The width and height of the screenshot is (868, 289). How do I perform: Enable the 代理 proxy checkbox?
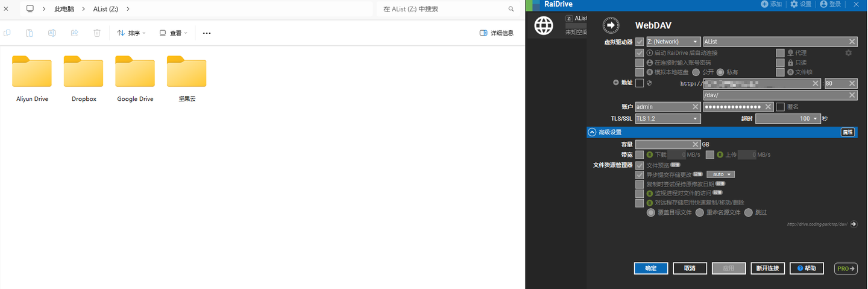(781, 53)
